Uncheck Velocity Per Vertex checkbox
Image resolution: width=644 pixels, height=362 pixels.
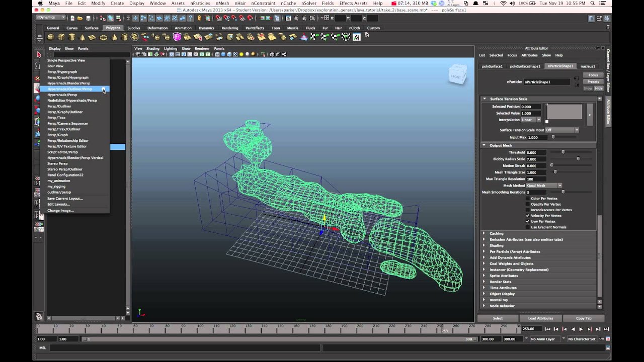(x=528, y=216)
